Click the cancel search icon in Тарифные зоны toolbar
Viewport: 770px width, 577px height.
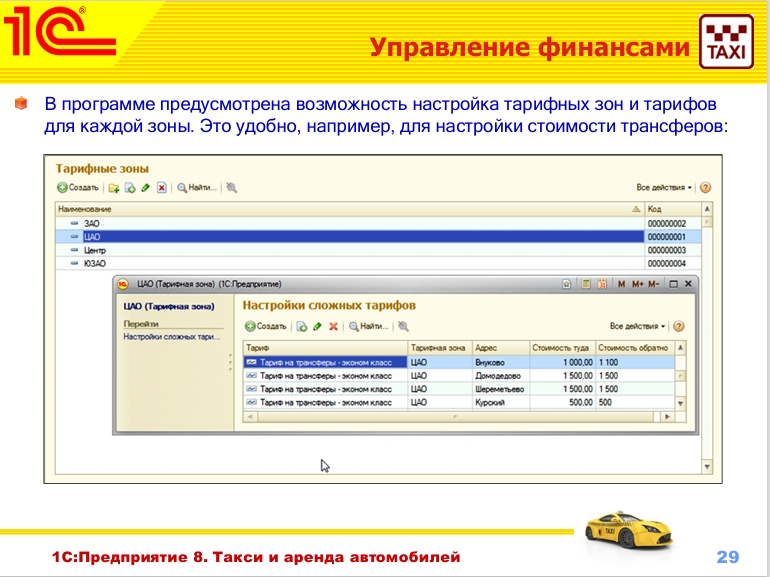point(232,187)
